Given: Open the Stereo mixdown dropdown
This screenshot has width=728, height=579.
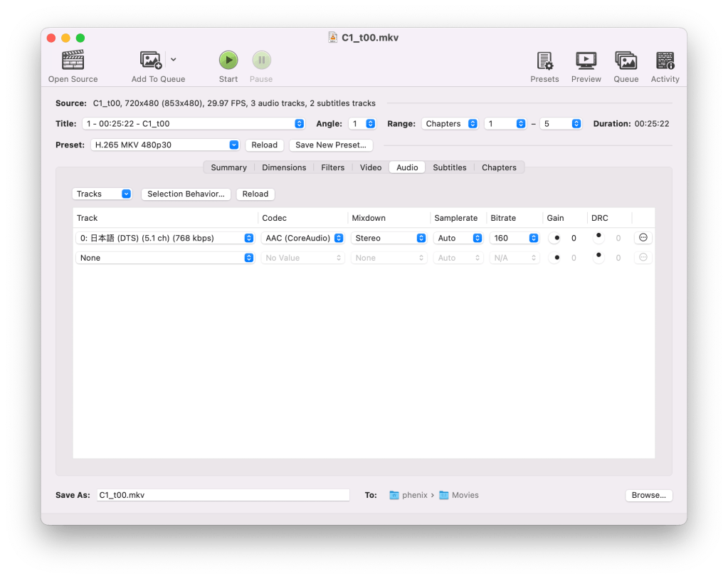Looking at the screenshot, I should [389, 238].
